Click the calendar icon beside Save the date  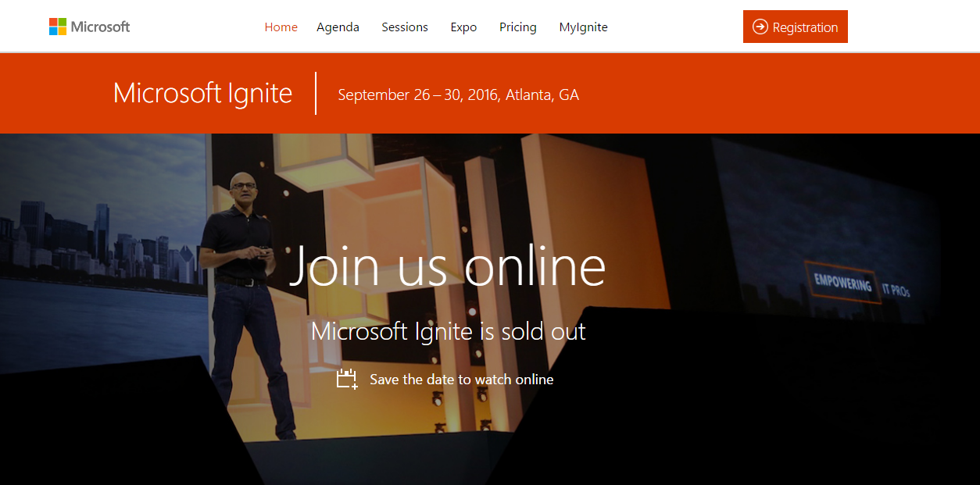(347, 380)
